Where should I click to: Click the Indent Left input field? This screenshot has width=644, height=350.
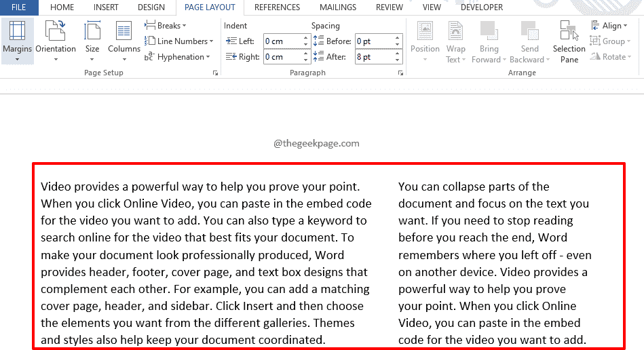pos(282,41)
